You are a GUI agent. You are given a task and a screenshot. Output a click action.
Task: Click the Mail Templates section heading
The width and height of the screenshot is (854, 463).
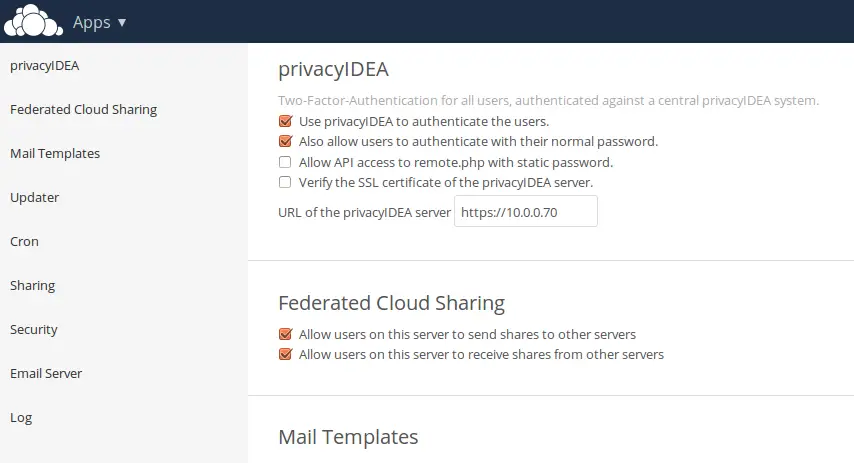pos(348,437)
